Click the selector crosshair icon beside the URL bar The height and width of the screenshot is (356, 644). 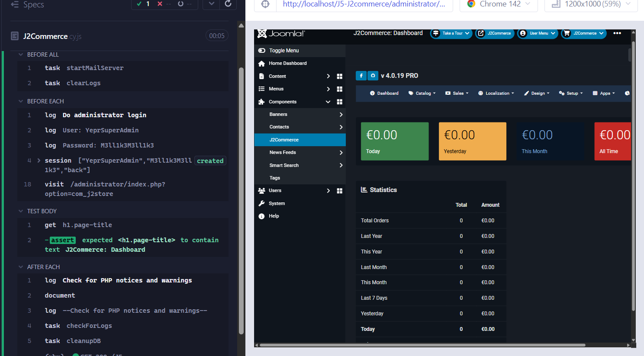click(265, 3)
